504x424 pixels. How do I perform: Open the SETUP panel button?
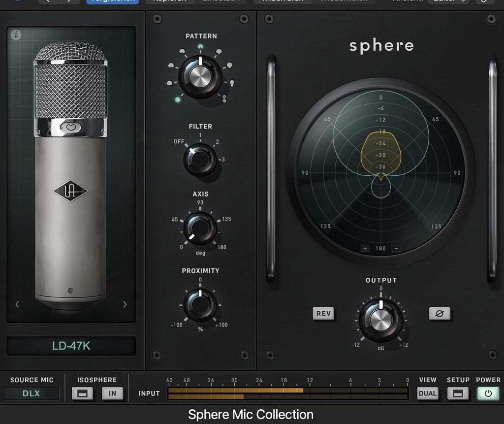click(x=458, y=393)
